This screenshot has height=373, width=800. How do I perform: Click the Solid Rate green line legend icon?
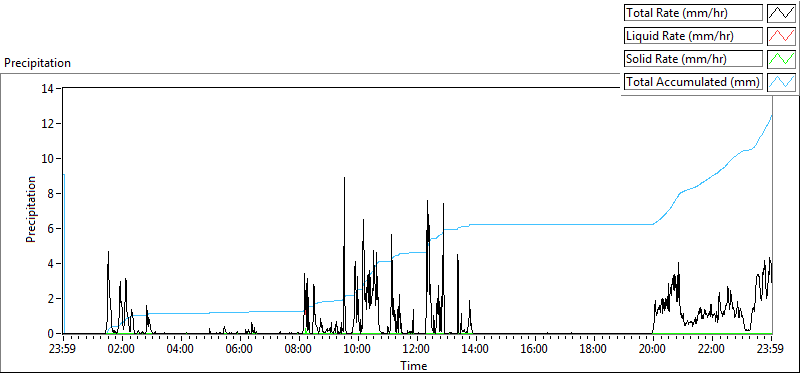(782, 58)
